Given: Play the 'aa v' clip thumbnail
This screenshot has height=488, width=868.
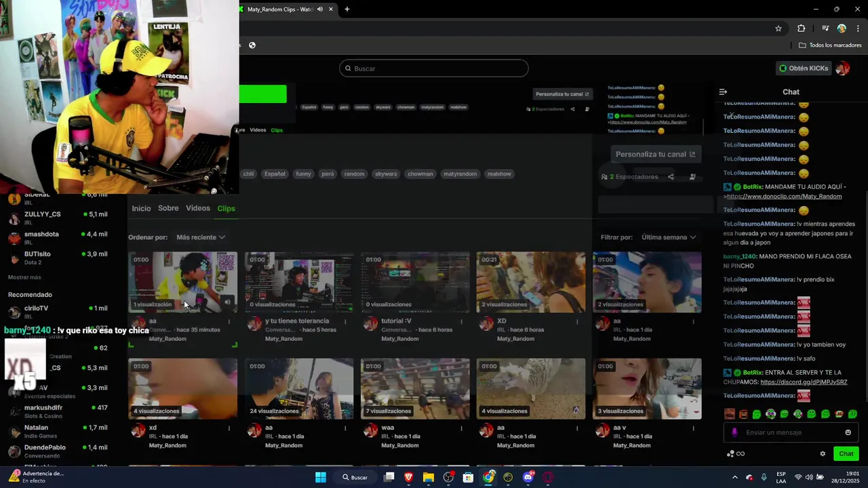Looking at the screenshot, I should click(647, 388).
